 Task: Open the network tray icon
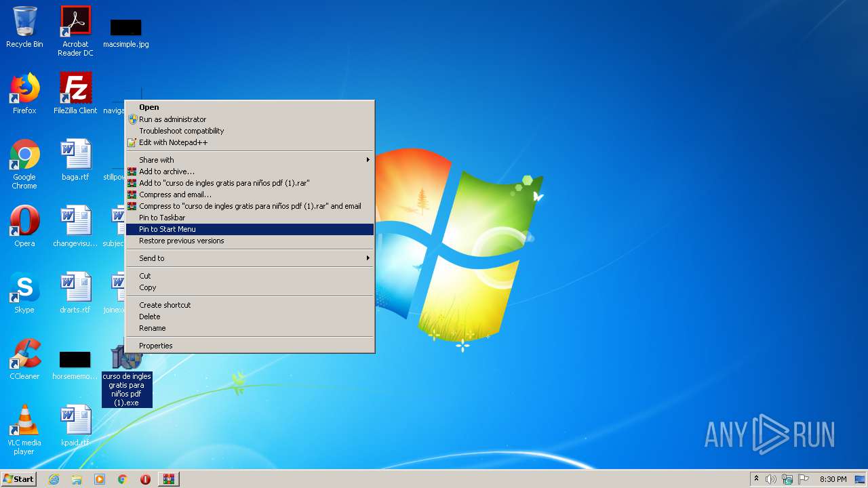(787, 479)
